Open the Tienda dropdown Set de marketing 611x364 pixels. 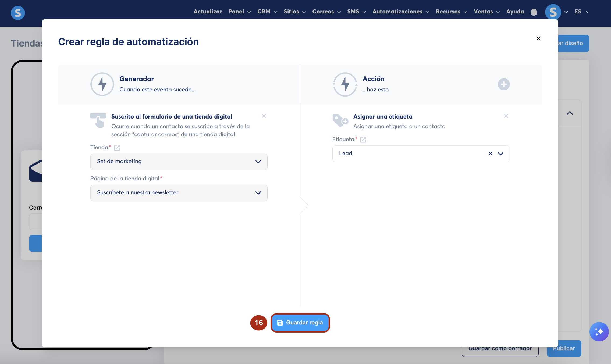(x=179, y=162)
